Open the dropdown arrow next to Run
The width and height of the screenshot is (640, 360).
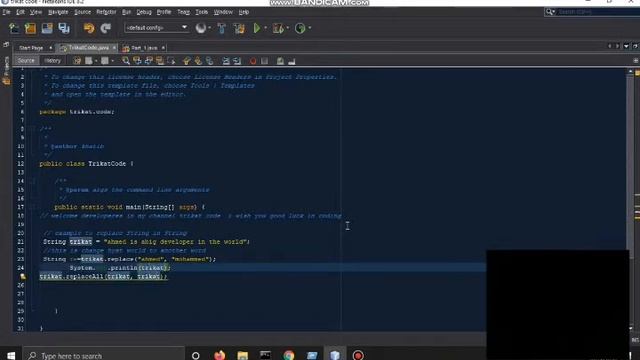[x=265, y=28]
